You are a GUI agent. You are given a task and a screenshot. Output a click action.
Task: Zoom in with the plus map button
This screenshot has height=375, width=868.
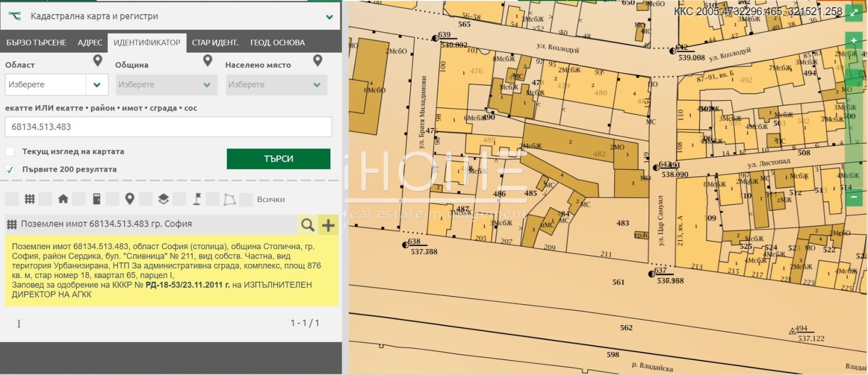853,41
